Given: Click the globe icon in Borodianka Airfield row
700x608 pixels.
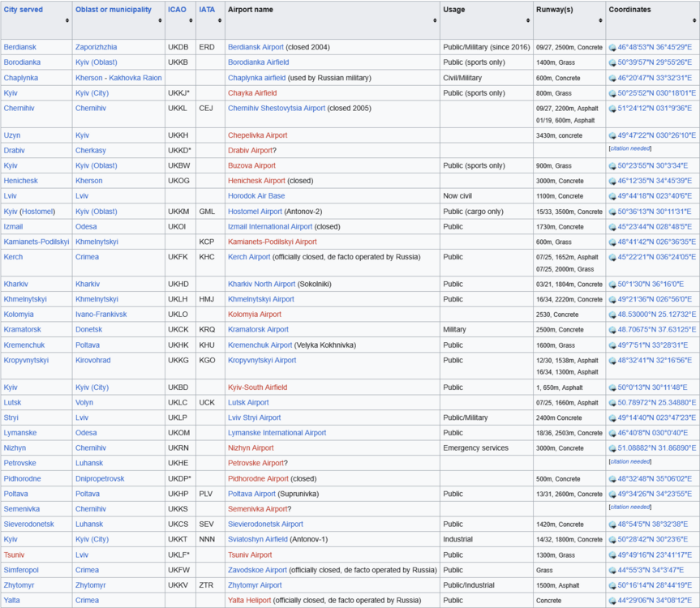Looking at the screenshot, I should (612, 63).
